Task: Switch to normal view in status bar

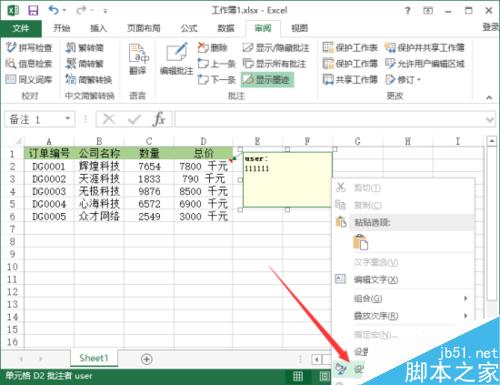Action: point(298,377)
